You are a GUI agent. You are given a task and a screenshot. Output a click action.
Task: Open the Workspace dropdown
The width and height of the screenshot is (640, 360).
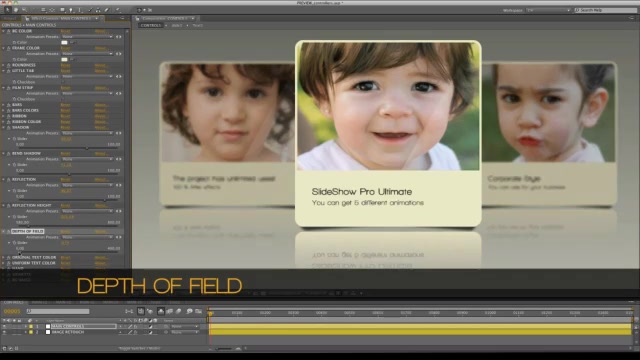pos(548,10)
